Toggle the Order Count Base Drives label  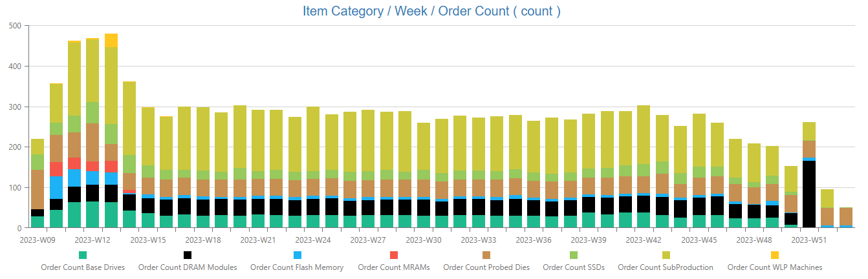click(x=83, y=267)
